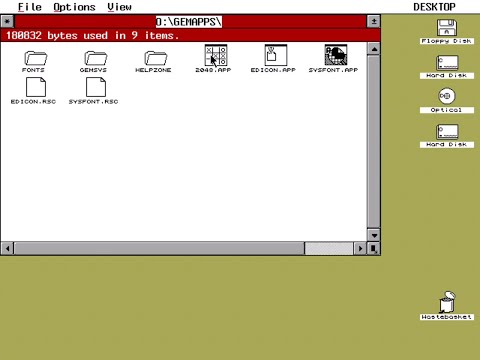480x360 pixels.
Task: Open the Options menu
Action: pos(74,7)
